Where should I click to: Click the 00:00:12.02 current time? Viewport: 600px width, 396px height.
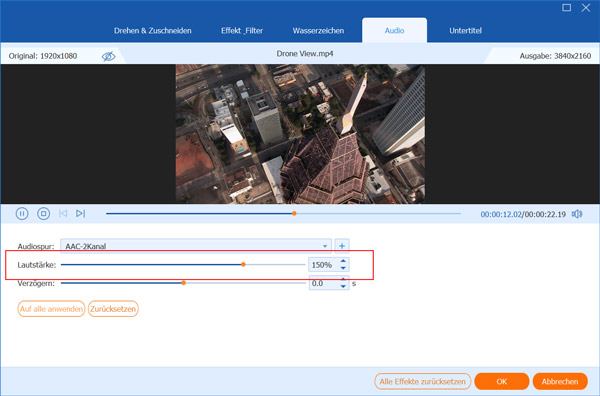coord(501,214)
